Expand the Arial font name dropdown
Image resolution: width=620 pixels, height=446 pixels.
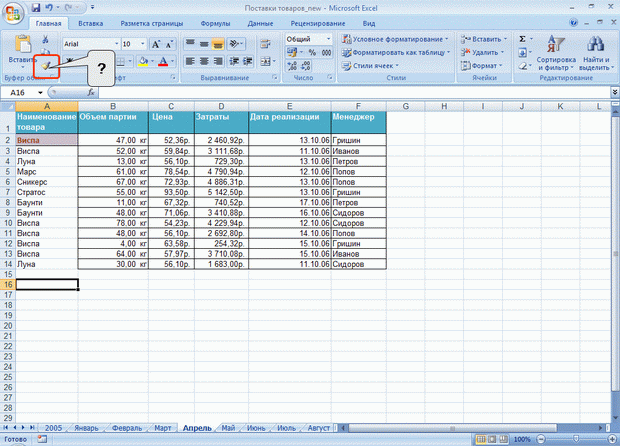pos(117,44)
